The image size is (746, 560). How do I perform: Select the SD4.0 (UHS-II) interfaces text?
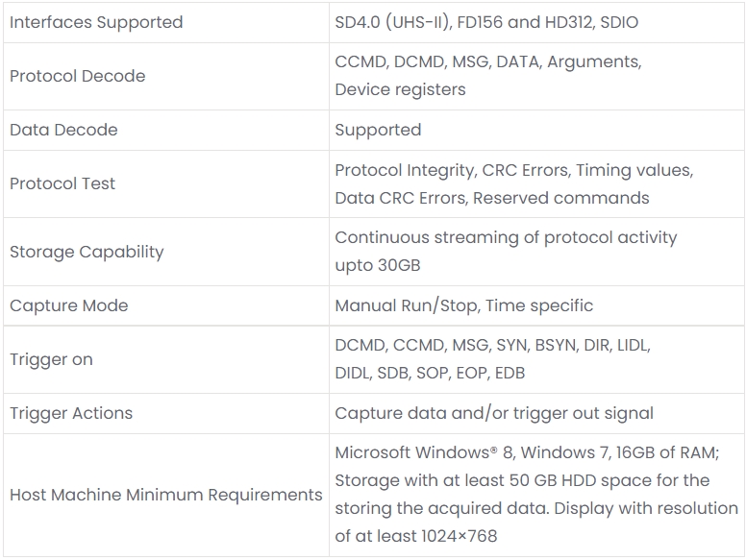point(393,22)
